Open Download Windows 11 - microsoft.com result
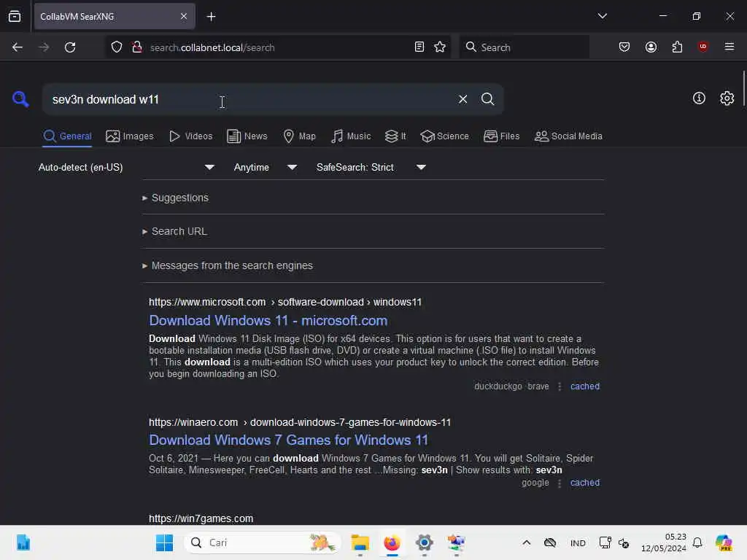 [268, 321]
